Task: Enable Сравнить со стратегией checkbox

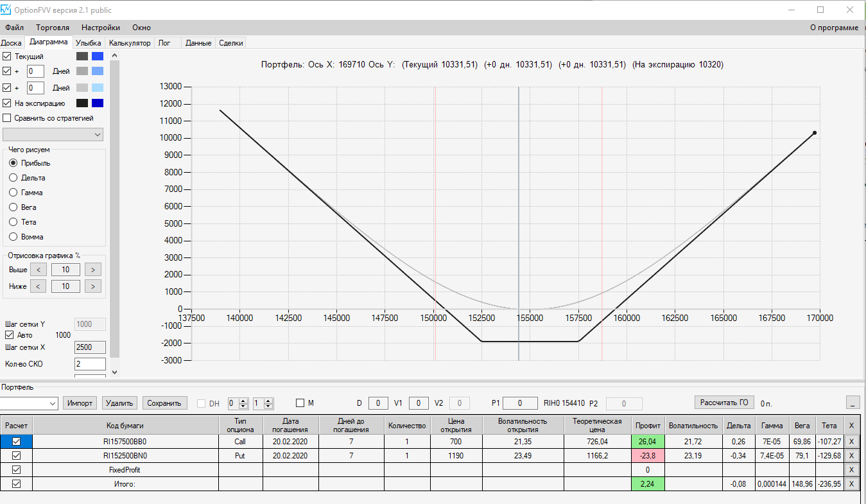Action: click(7, 118)
